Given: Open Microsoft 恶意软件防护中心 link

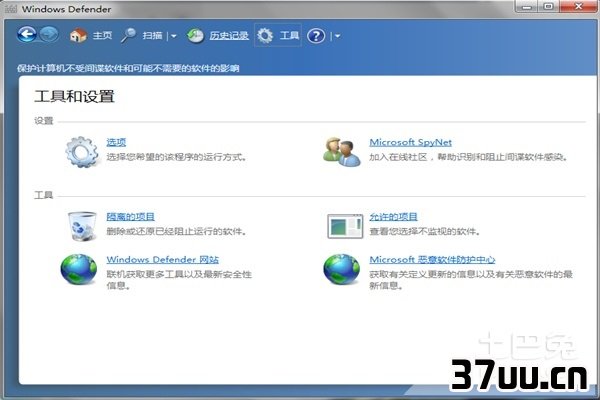Looking at the screenshot, I should [432, 260].
